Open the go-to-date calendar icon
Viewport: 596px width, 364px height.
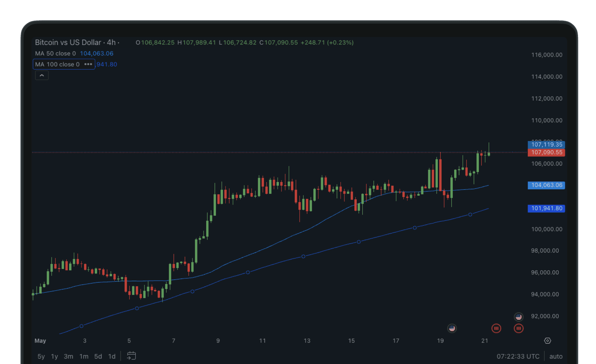pos(131,356)
